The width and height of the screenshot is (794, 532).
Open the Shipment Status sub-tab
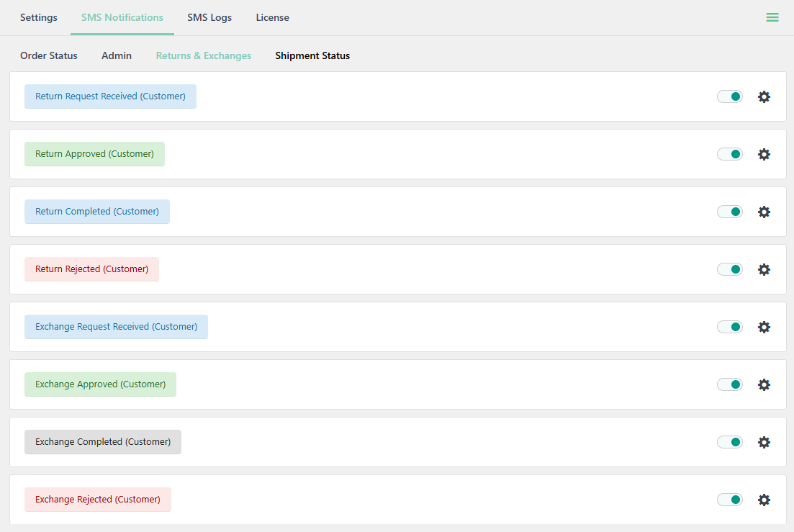[312, 55]
